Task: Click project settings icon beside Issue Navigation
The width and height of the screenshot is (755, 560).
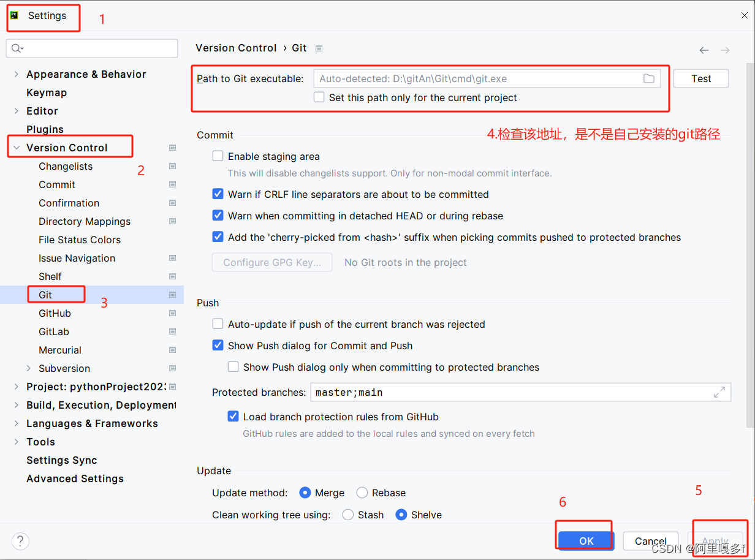Action: (x=173, y=258)
